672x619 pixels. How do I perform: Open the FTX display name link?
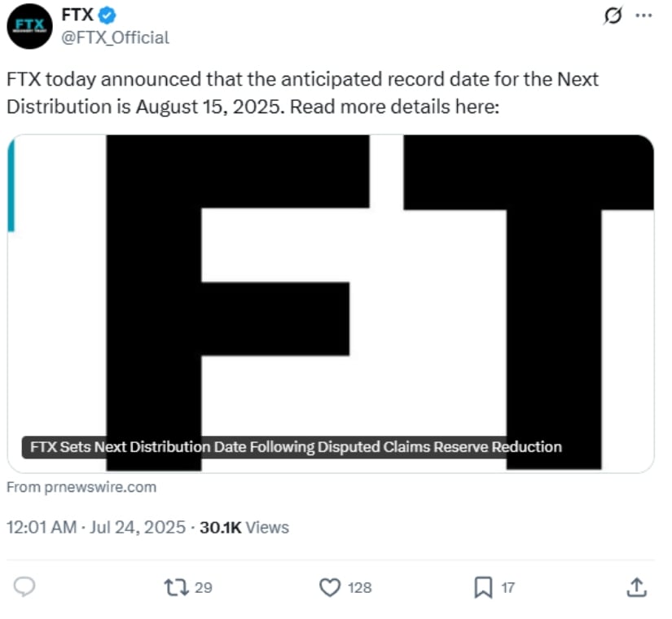click(x=77, y=15)
